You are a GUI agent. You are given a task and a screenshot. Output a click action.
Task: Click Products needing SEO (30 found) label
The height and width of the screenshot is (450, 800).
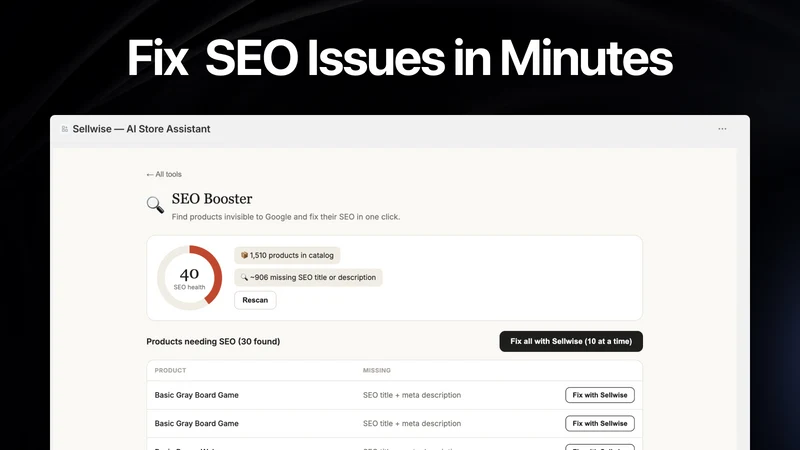coord(213,341)
